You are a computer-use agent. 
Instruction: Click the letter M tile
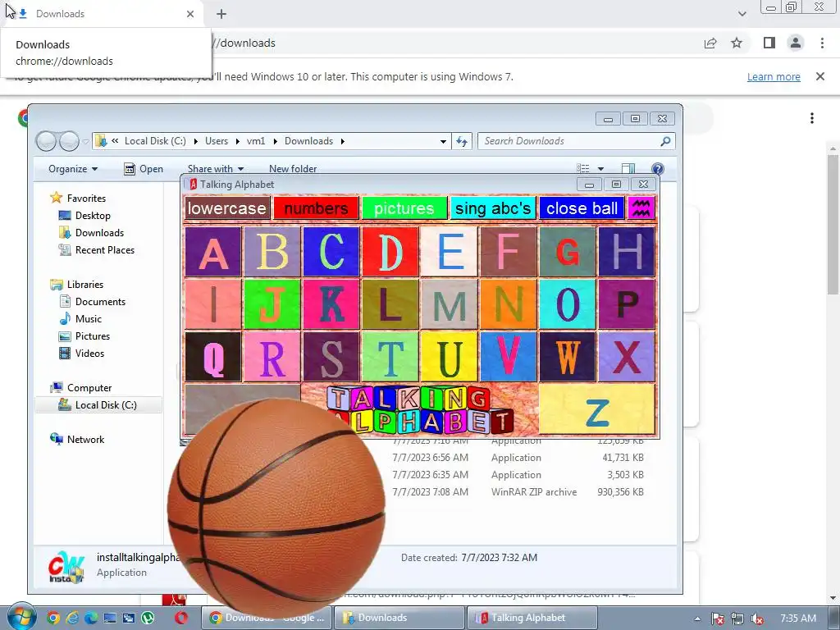coord(449,304)
